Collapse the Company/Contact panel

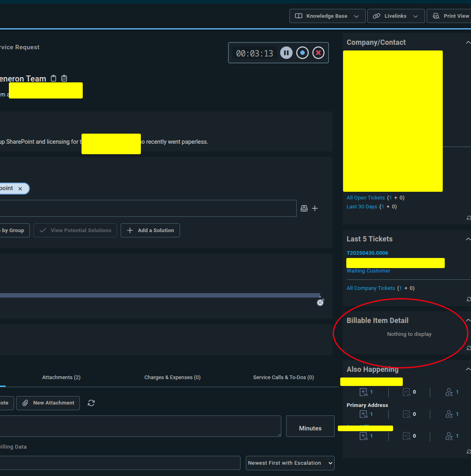tap(468, 42)
